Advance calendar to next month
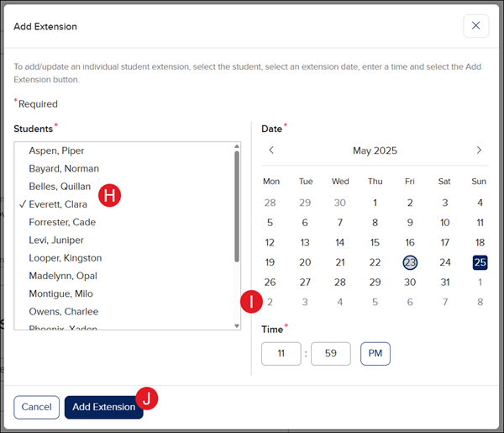This screenshot has height=433, width=504. [x=479, y=150]
